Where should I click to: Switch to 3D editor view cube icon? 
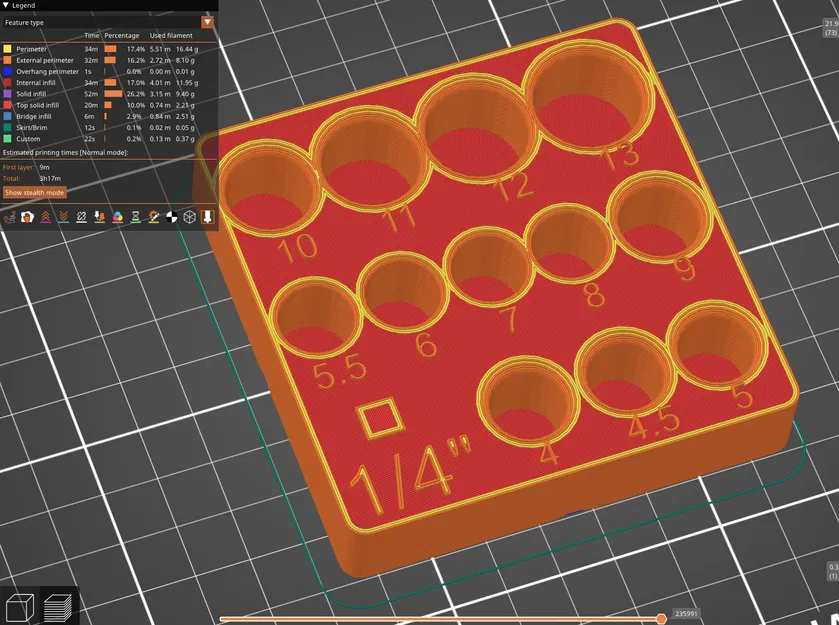[x=19, y=608]
